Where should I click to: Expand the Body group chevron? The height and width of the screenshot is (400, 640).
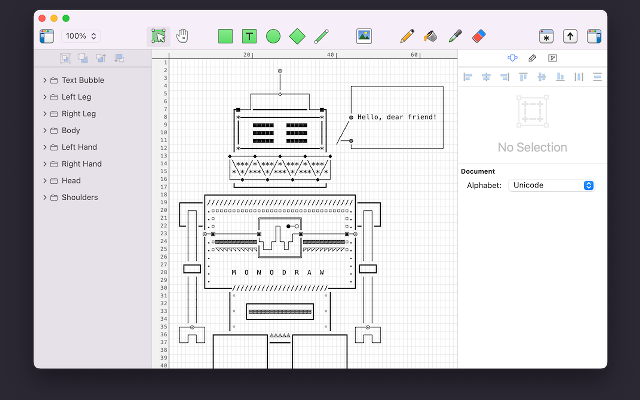(x=44, y=131)
